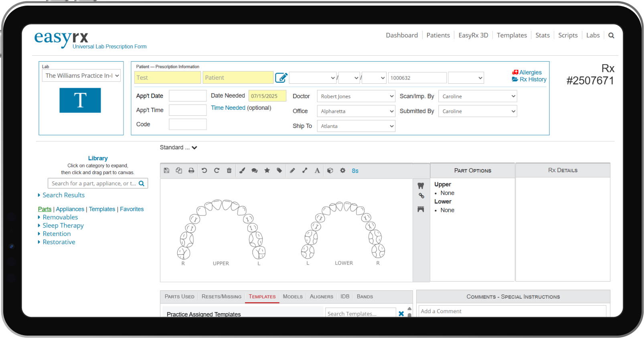Screen dimensions: 644x338
Task: Click the chain link icon beside canvas
Action: pos(421,196)
